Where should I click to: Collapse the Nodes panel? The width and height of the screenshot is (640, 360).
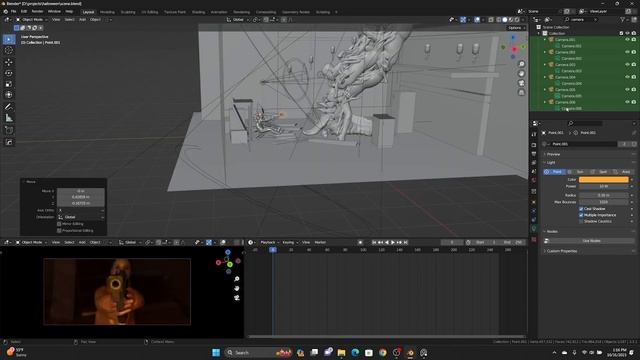click(551, 231)
